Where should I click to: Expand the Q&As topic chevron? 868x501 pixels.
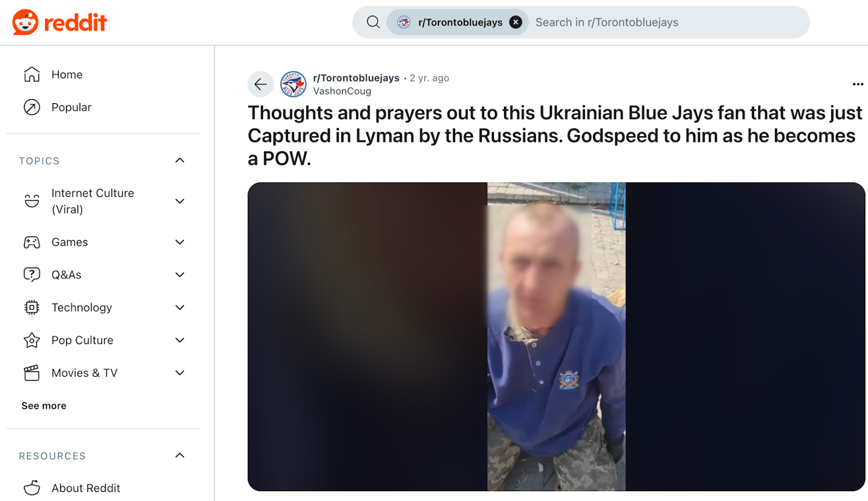point(180,275)
